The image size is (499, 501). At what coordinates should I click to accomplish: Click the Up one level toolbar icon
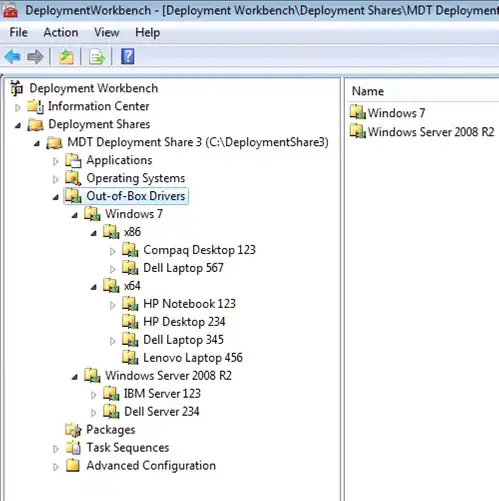coord(66,57)
